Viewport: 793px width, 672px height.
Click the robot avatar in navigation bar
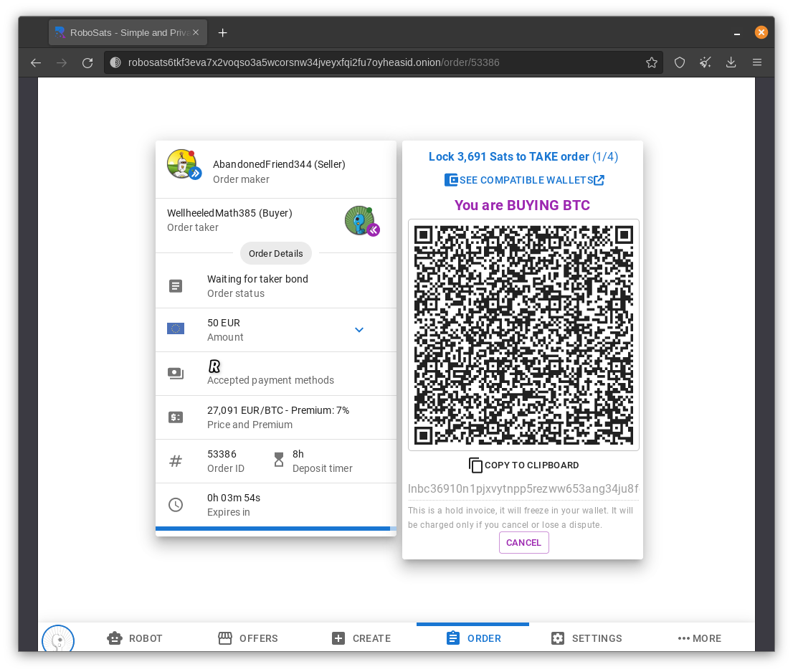point(58,639)
